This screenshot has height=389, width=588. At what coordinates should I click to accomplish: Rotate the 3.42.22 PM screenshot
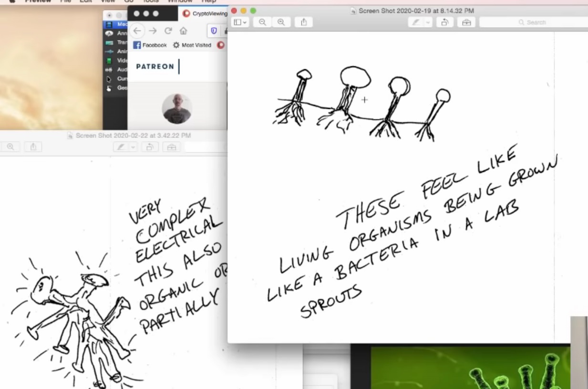(x=149, y=147)
